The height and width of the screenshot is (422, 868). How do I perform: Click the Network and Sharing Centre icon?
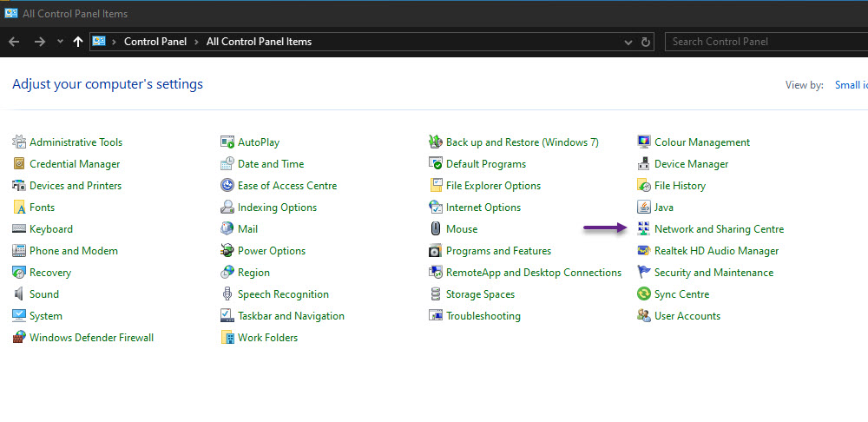tap(644, 228)
